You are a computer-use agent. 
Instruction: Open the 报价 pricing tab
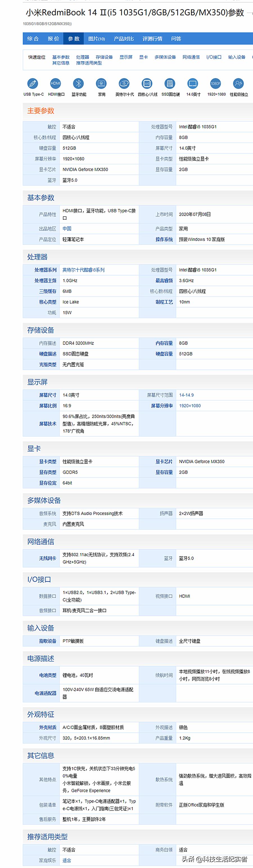tap(53, 39)
